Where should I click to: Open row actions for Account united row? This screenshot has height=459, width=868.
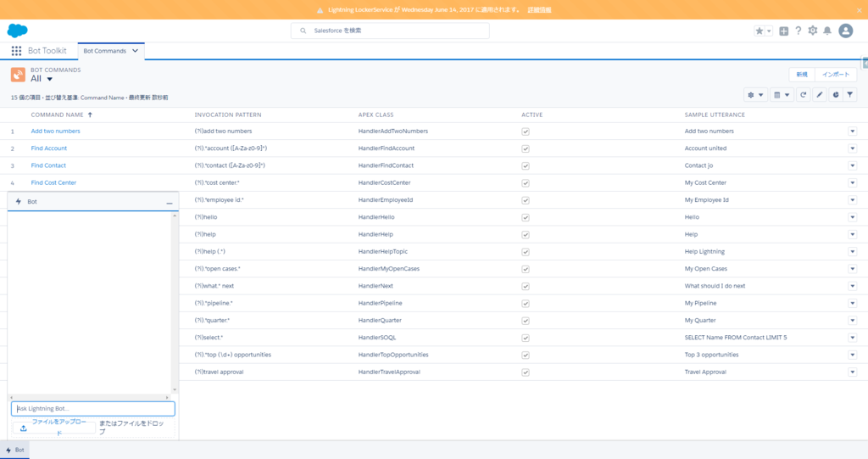[x=853, y=148]
